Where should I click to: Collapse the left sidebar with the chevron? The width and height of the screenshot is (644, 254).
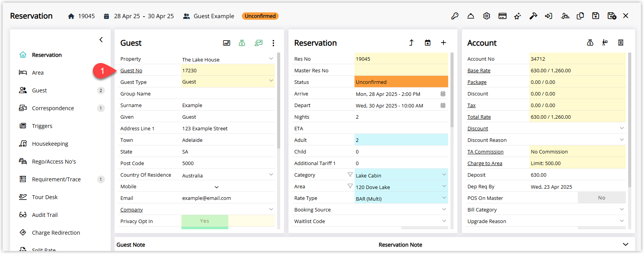101,39
